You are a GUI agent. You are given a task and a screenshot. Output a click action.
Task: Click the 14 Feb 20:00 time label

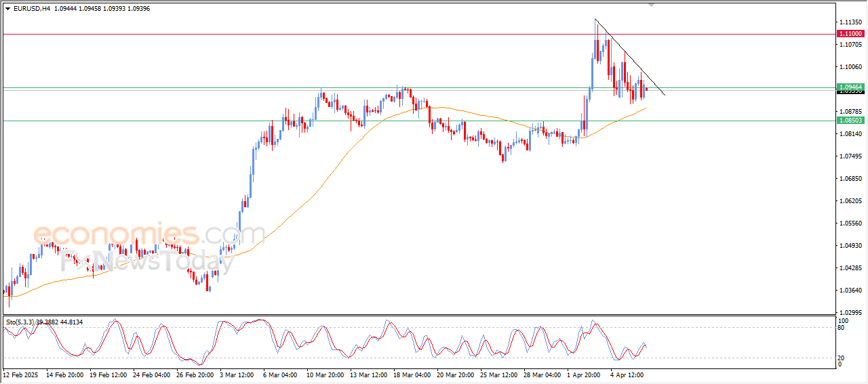pyautogui.click(x=65, y=374)
